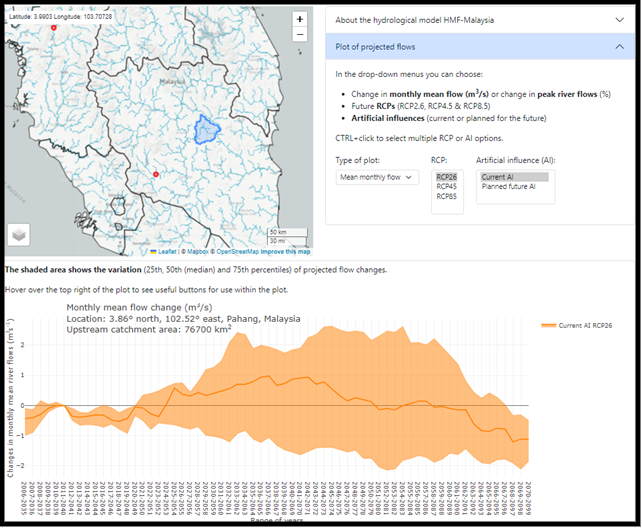Click the Artificial influence (AI) label

click(515, 160)
